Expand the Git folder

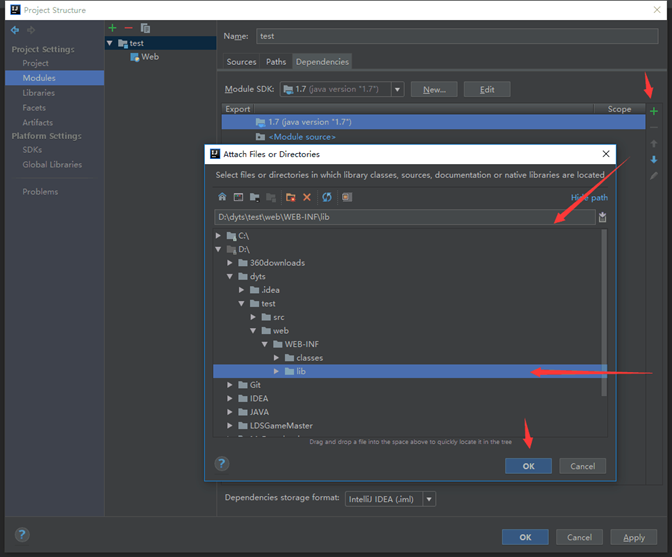[x=230, y=385]
